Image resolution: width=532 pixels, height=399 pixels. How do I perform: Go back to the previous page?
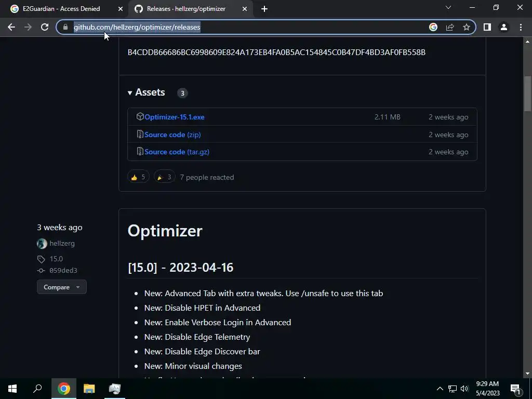tap(11, 27)
